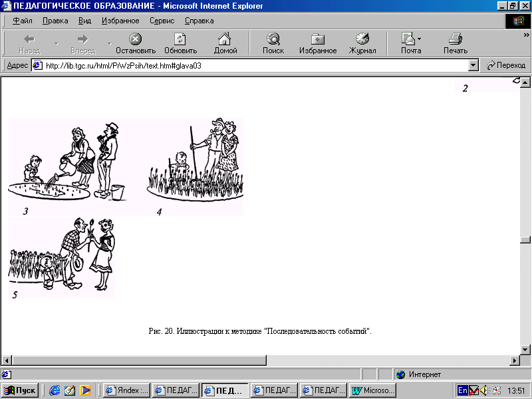Print the page with Печать icon
This screenshot has height=399, width=532.
pyautogui.click(x=456, y=39)
